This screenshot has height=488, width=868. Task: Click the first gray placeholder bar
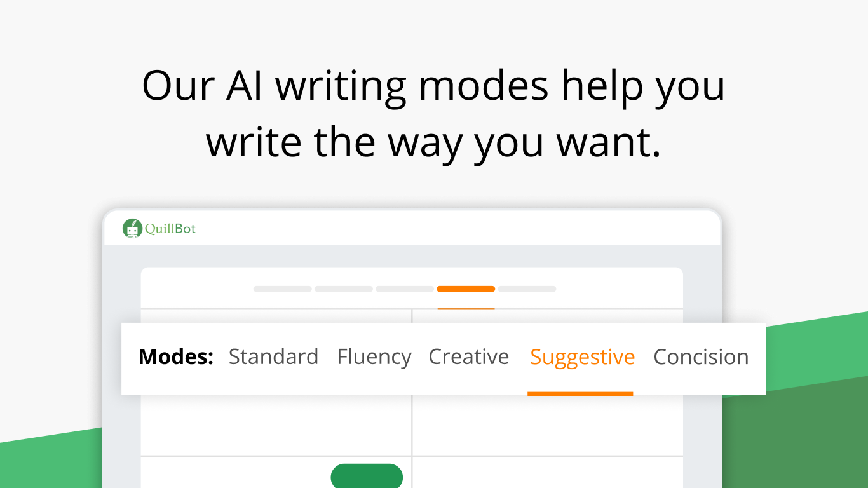(x=283, y=289)
